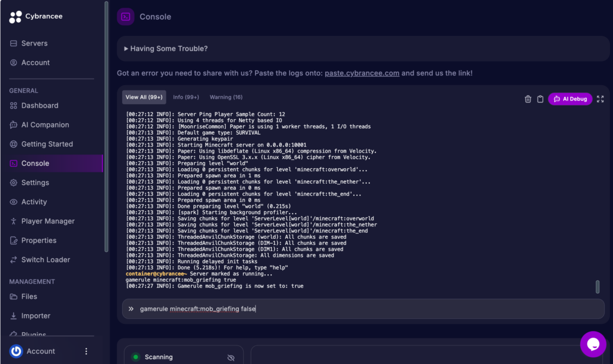Click the green Scanning status indicator
The height and width of the screenshot is (364, 613).
coord(136,357)
